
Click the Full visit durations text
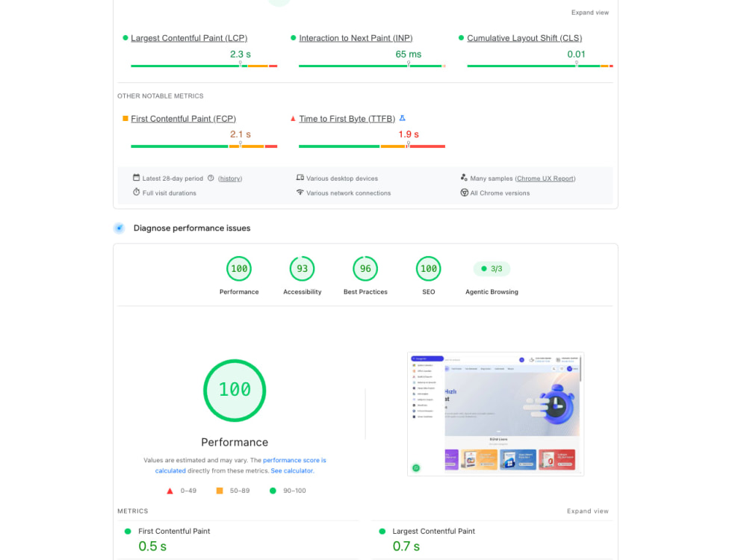tap(169, 193)
